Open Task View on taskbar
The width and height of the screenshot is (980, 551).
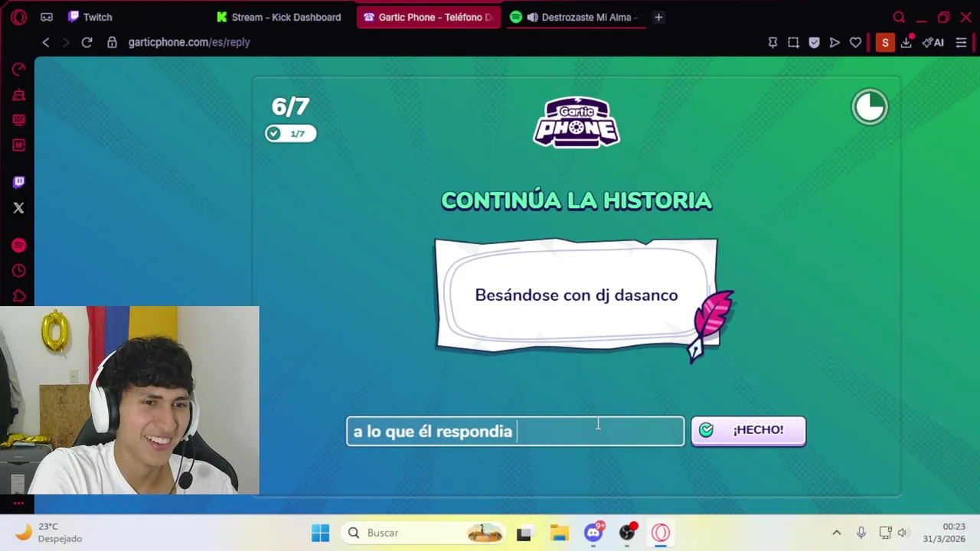(x=524, y=533)
